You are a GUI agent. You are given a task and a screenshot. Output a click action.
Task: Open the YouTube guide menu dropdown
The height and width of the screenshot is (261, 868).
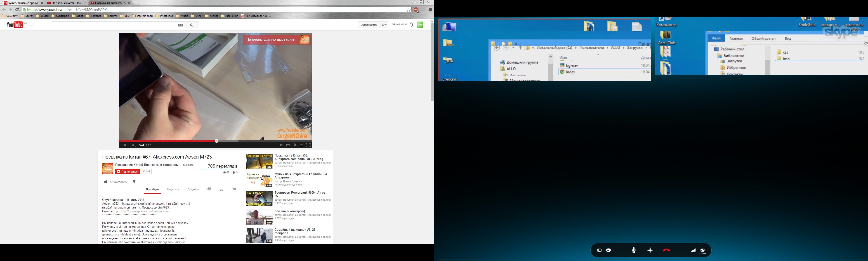[33, 25]
